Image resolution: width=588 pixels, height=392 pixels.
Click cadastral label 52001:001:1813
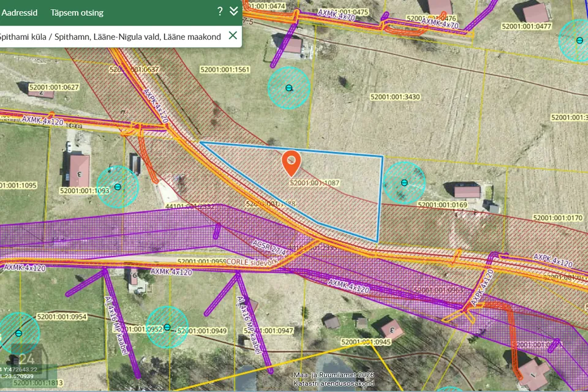point(38,383)
